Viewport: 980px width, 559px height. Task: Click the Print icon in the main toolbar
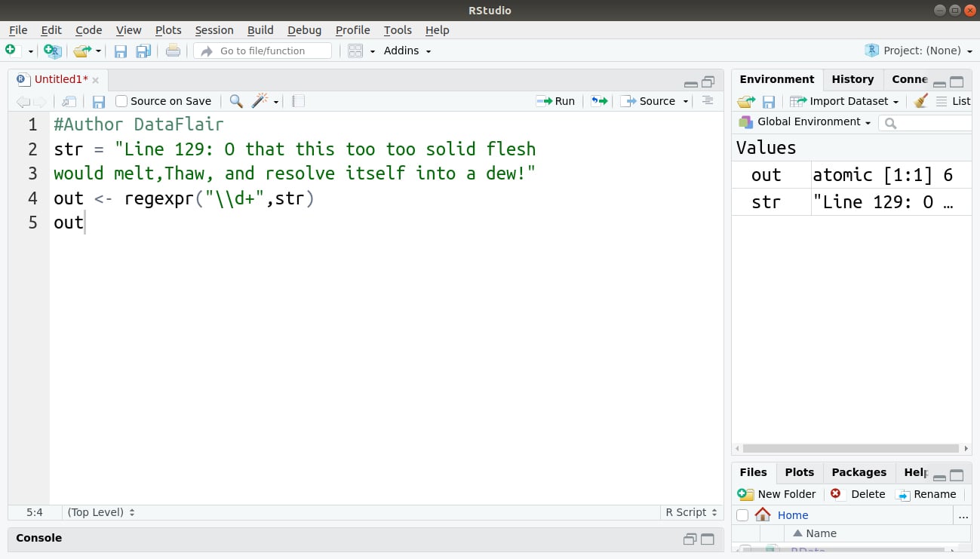pyautogui.click(x=172, y=51)
